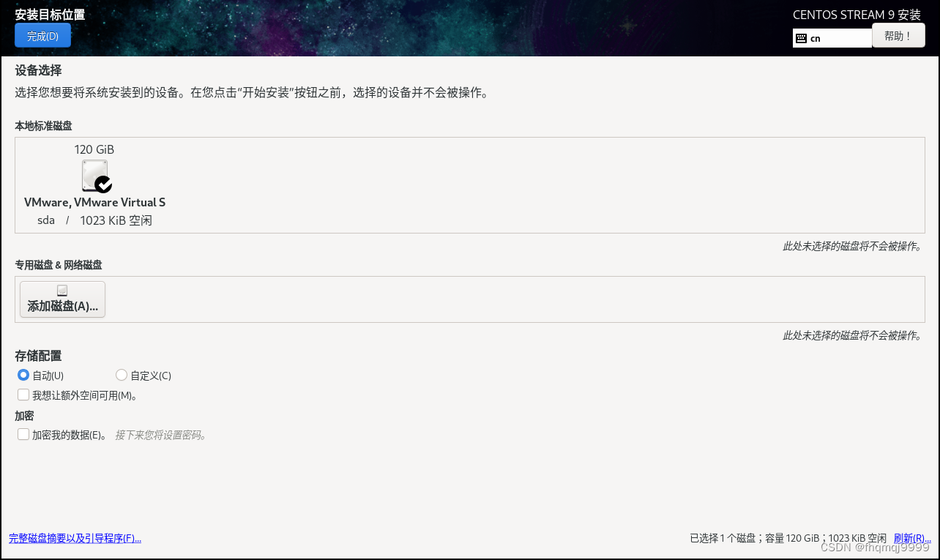This screenshot has width=940, height=560.
Task: Open the 帮助! help button
Action: [x=898, y=35]
